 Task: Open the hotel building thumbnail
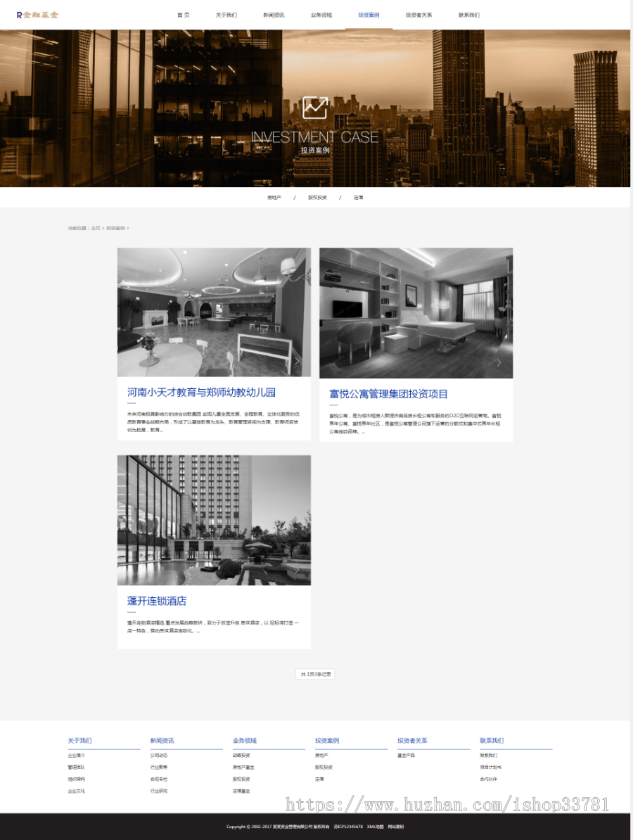(x=214, y=520)
